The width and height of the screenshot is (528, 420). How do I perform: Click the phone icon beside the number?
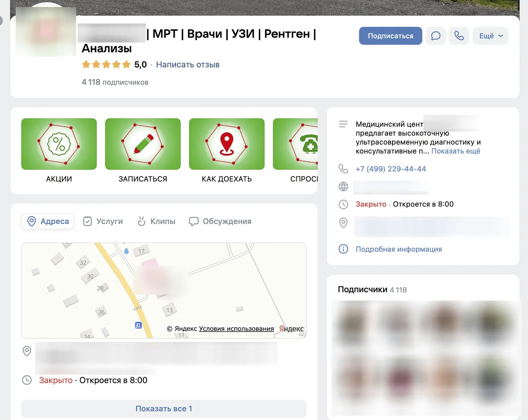tap(343, 169)
